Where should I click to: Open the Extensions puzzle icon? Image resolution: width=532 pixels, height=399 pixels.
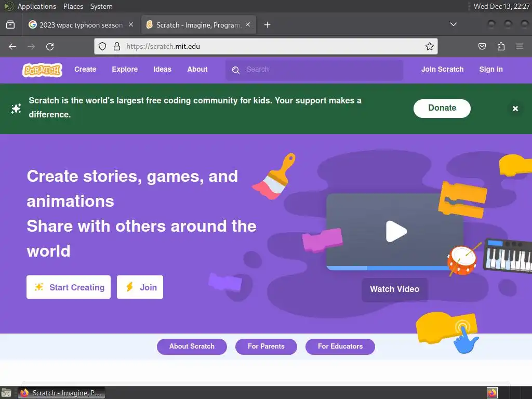point(501,46)
